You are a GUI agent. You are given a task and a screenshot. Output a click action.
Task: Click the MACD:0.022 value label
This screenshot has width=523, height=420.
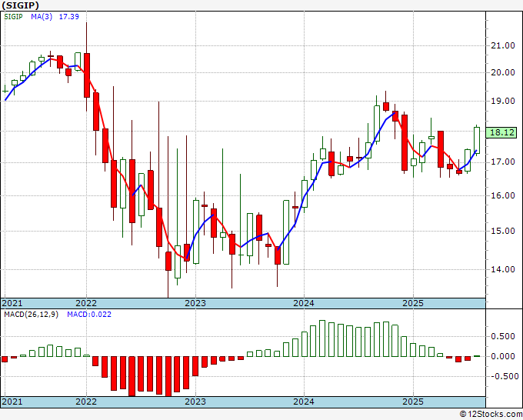[x=89, y=315]
